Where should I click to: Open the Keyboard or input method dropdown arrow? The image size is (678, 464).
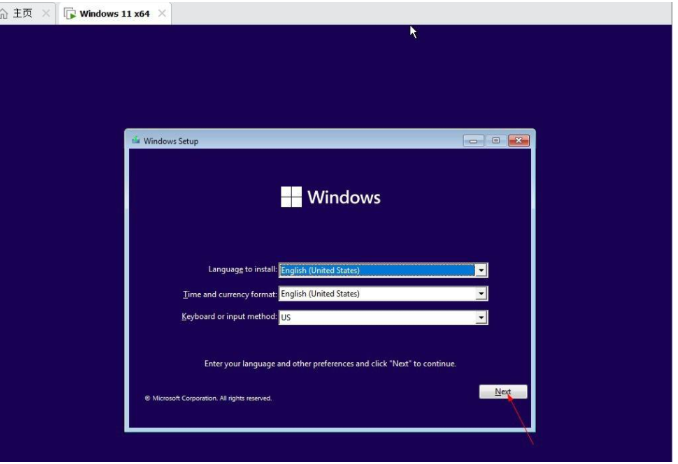coord(481,318)
